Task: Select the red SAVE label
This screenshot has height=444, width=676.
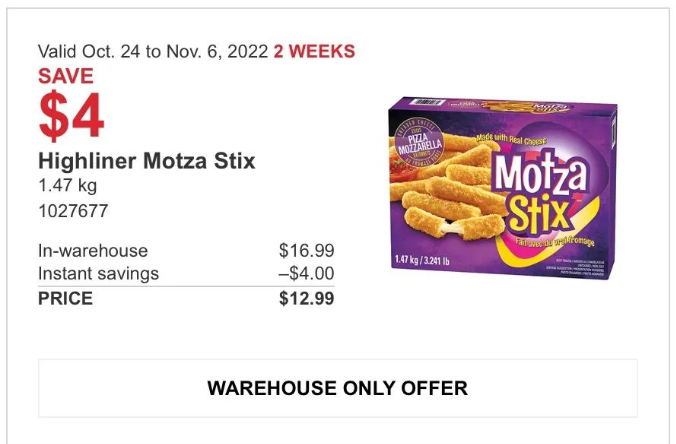Action: (x=66, y=76)
